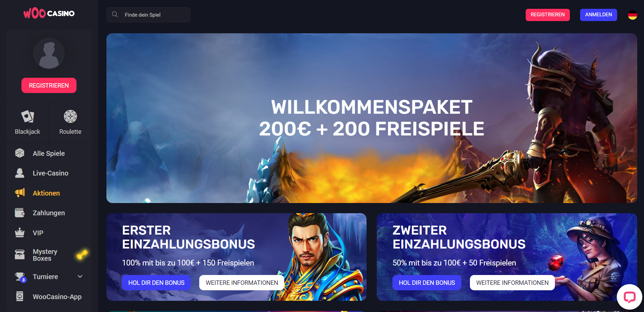Open WEITERE INFORMATIONEN for second deposit bonus
The width and height of the screenshot is (644, 312).
coord(512,282)
